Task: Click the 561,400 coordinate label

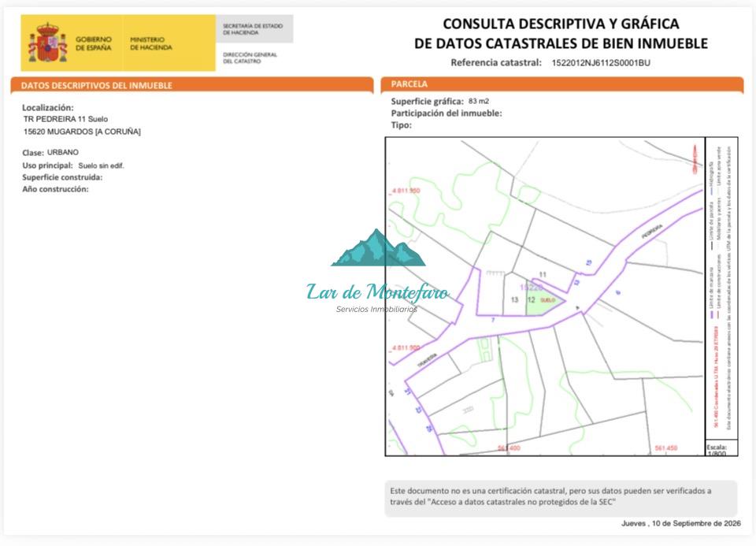Action: coord(510,448)
